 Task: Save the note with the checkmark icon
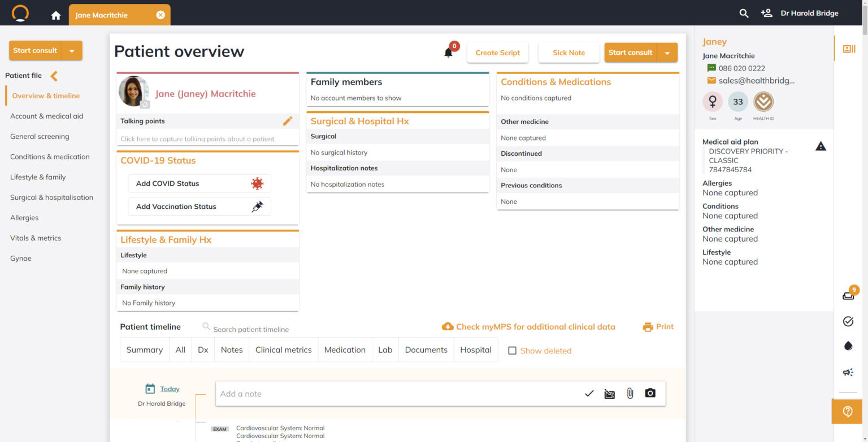click(x=589, y=393)
